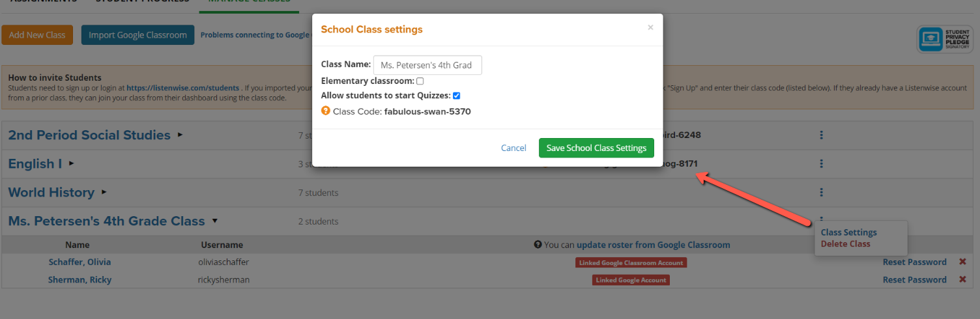The height and width of the screenshot is (319, 980).
Task: Expand the English I class roster
Action: pyautogui.click(x=72, y=163)
